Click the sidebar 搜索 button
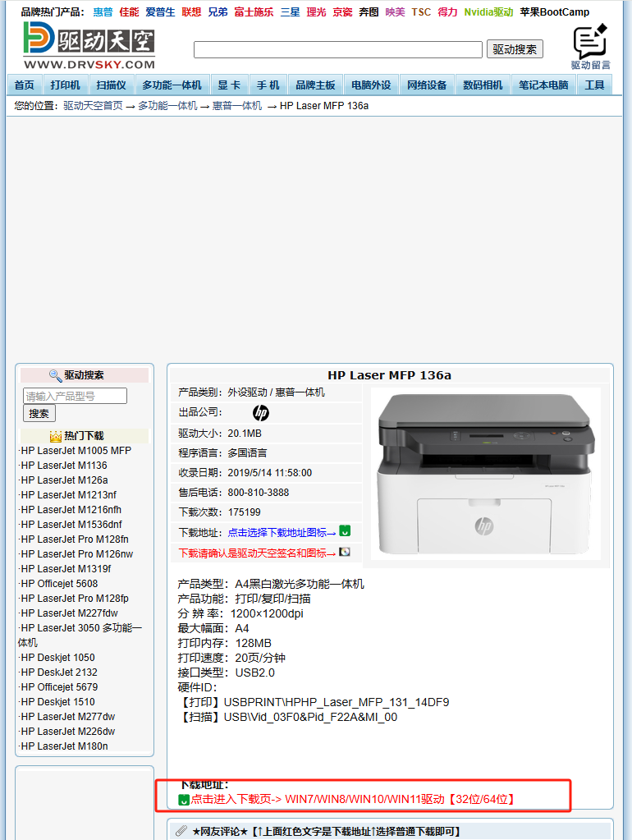632x840 pixels. 39,414
